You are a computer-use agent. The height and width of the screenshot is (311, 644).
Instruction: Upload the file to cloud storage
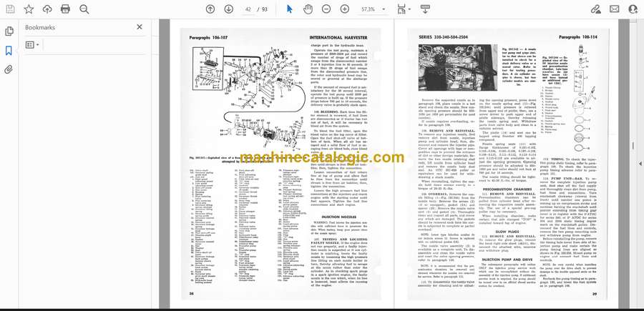pos(47,9)
